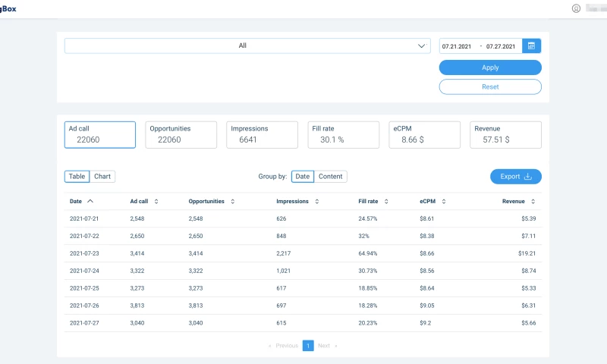The width and height of the screenshot is (607, 364).
Task: Switch to Chart view
Action: [x=102, y=177]
